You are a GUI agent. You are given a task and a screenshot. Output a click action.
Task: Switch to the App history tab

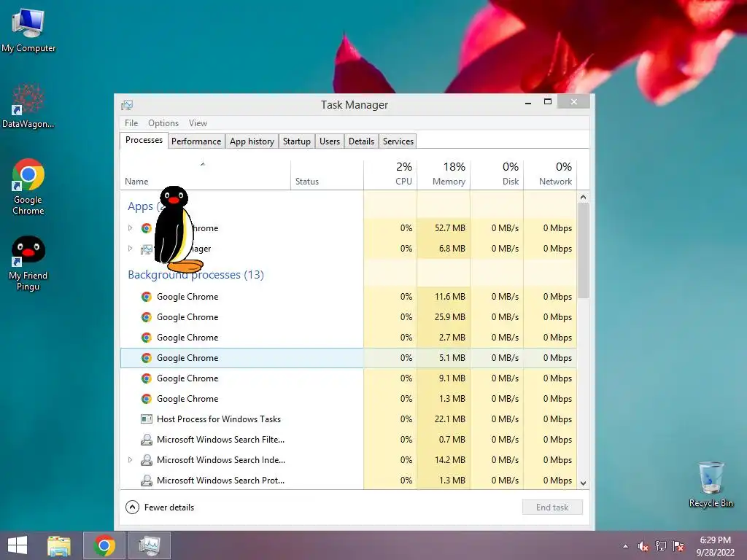click(252, 141)
